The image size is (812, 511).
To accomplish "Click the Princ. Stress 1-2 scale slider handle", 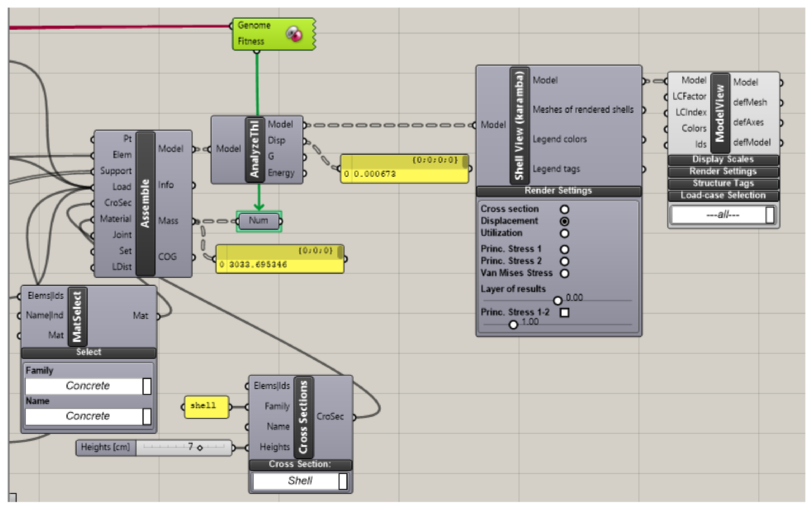I will pos(513,324).
